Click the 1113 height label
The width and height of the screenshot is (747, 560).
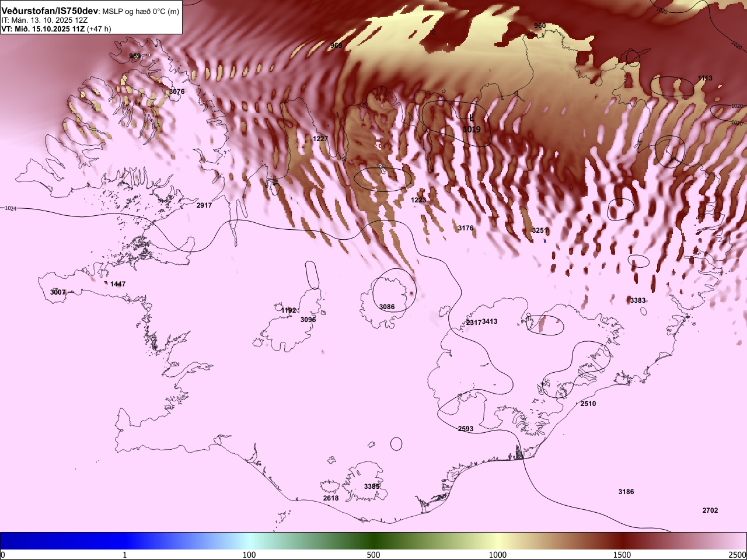pyautogui.click(x=705, y=78)
